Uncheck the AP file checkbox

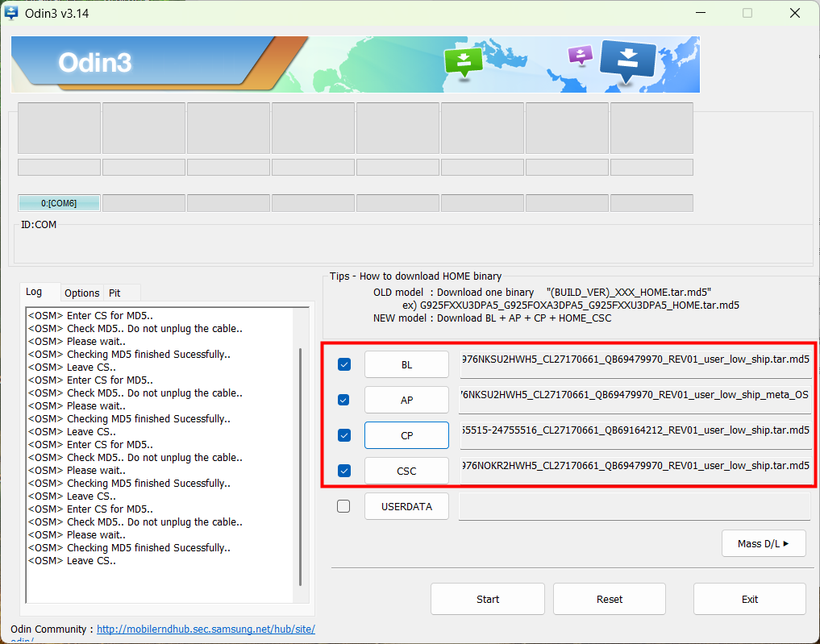coord(343,400)
